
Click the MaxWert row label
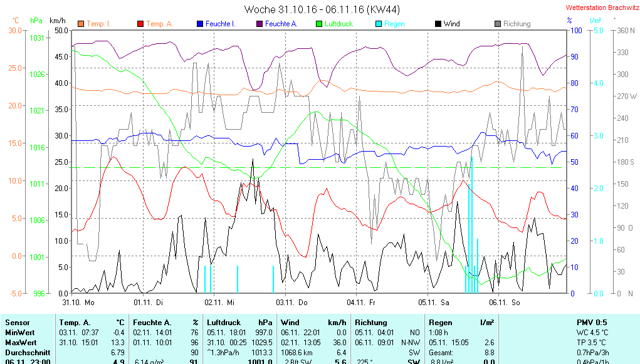click(x=19, y=343)
